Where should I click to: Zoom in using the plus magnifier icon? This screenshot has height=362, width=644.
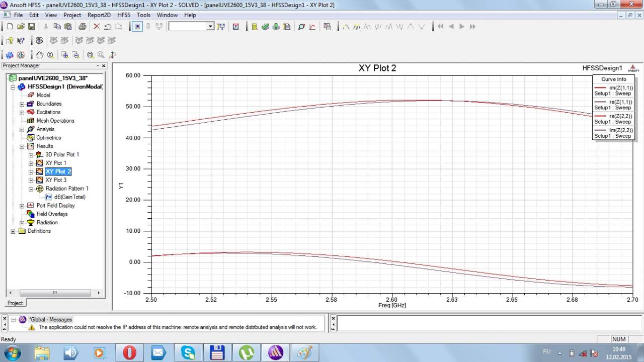tap(65, 55)
